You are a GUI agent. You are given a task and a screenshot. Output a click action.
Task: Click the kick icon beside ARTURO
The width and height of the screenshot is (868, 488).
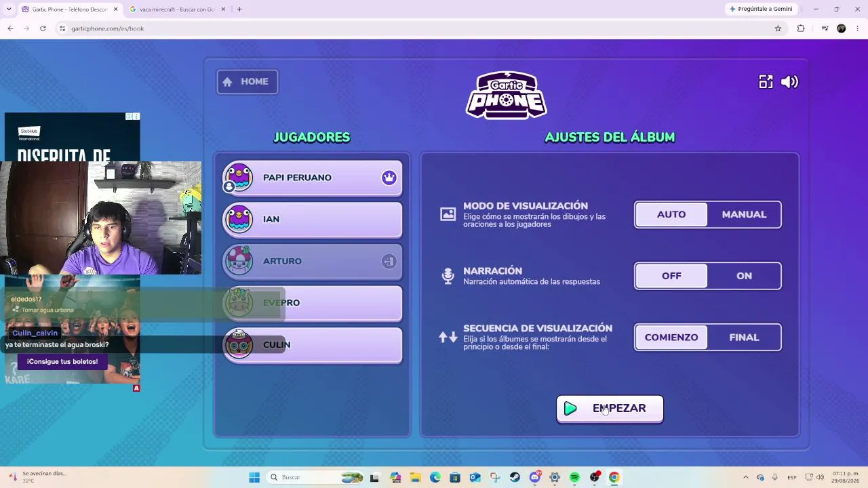click(389, 261)
